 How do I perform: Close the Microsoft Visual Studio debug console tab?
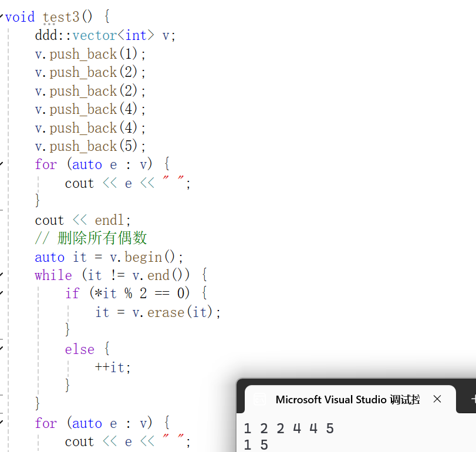tap(437, 399)
